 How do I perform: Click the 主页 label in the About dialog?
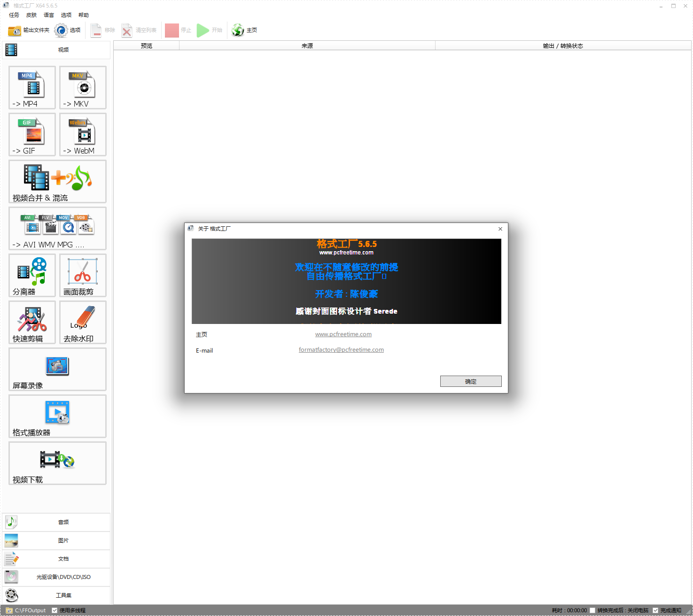pos(202,335)
